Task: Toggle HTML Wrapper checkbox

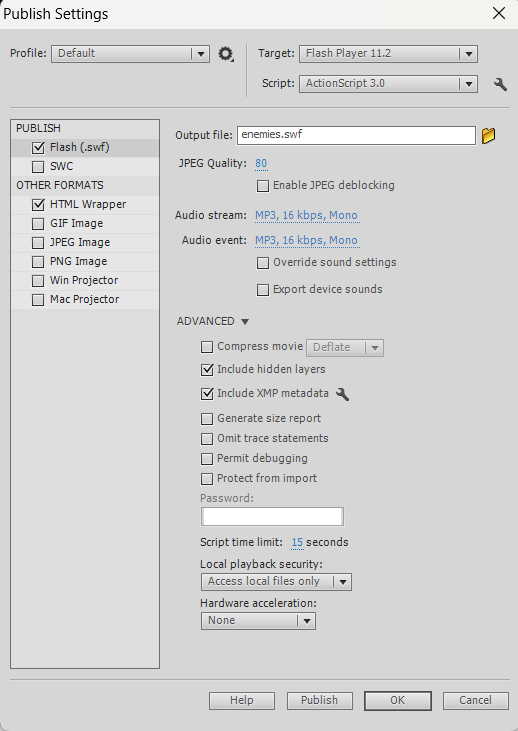Action: tap(38, 205)
